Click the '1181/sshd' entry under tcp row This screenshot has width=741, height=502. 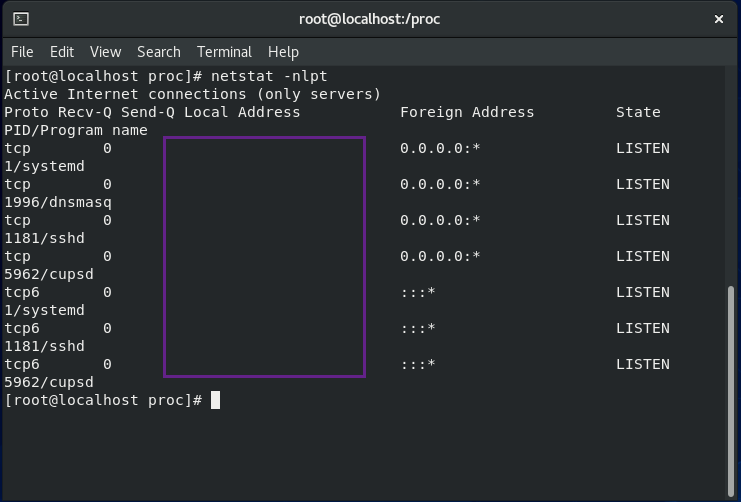tap(44, 238)
